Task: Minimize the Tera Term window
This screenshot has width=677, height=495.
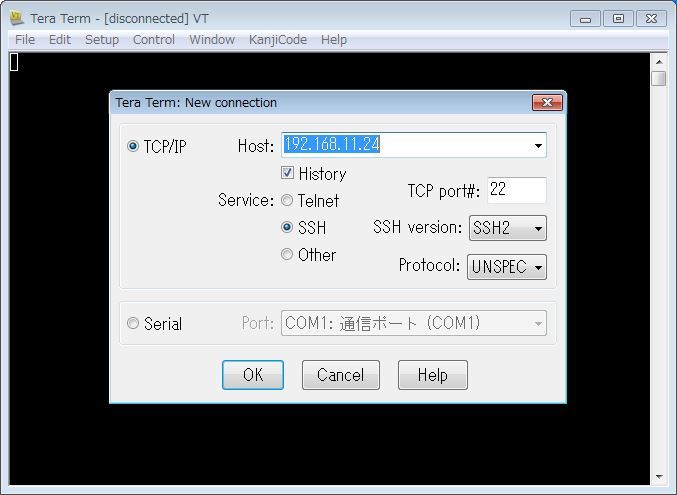Action: point(585,19)
